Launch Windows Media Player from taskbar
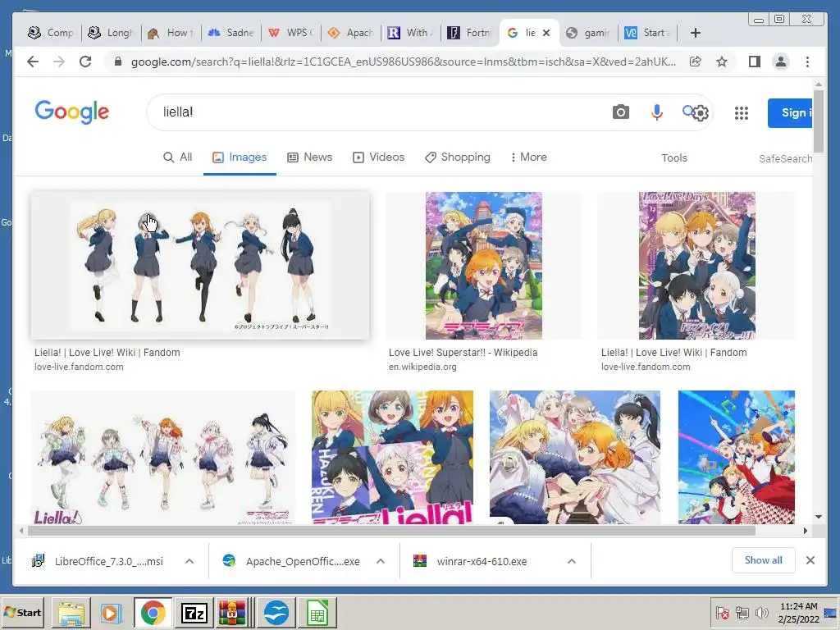 point(112,612)
